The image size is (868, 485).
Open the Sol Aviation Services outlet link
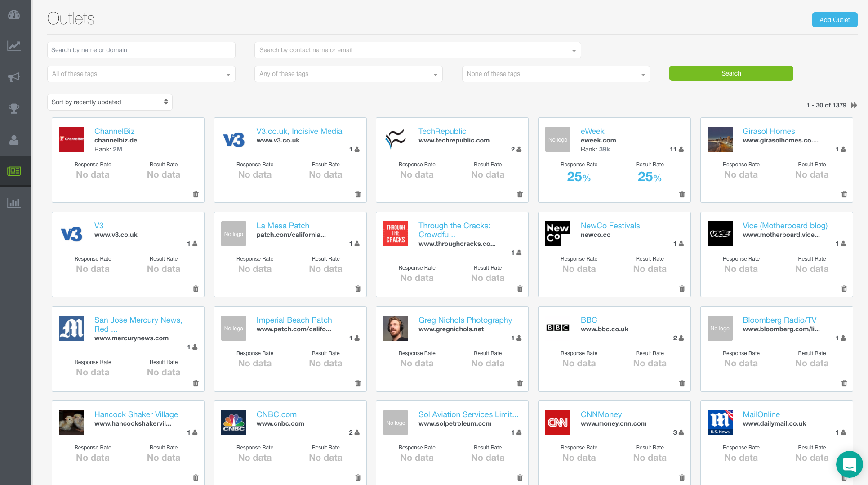(x=468, y=414)
